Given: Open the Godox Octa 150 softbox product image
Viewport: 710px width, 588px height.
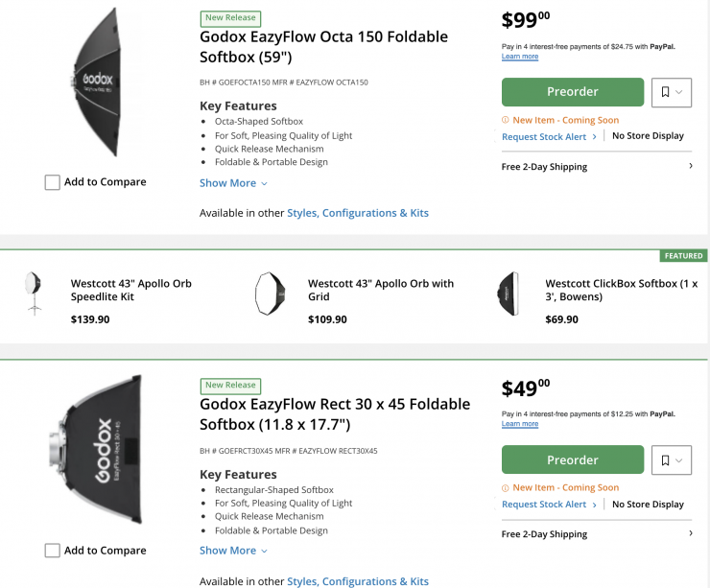Looking at the screenshot, I should point(96,86).
